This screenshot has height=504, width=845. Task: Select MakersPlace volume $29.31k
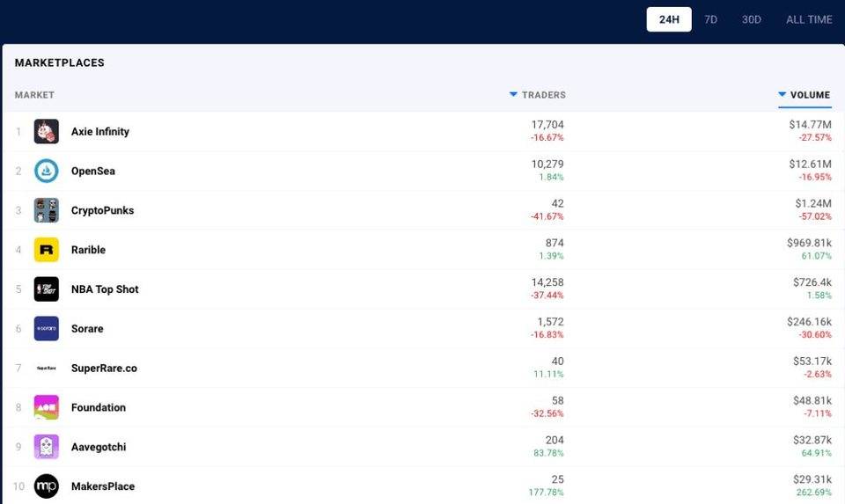pyautogui.click(x=812, y=479)
